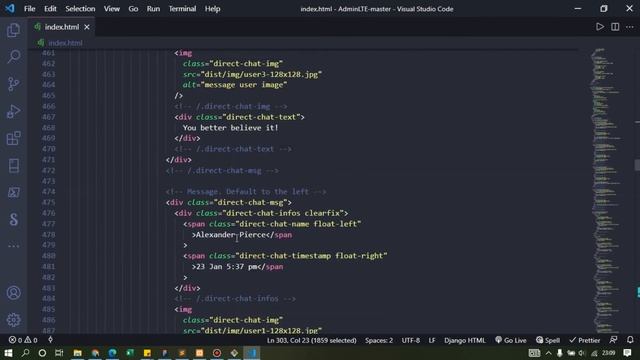The image size is (640, 360).
Task: Toggle Spell checker in status bar
Action: click(548, 340)
